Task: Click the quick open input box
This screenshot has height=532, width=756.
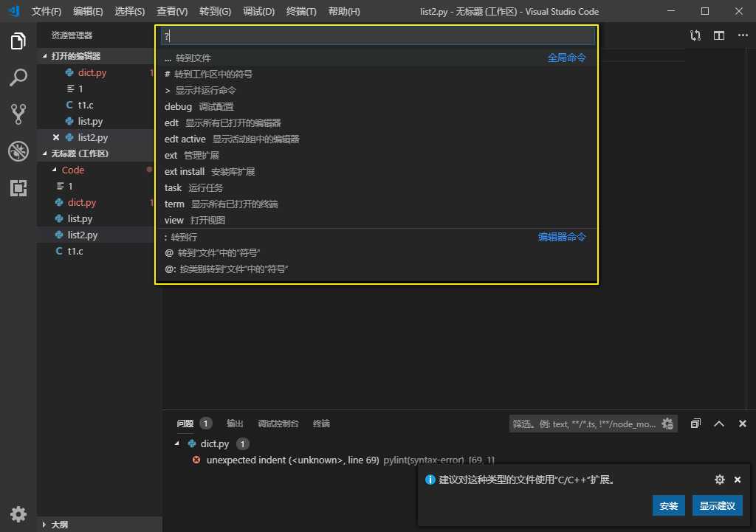Action: (378, 35)
